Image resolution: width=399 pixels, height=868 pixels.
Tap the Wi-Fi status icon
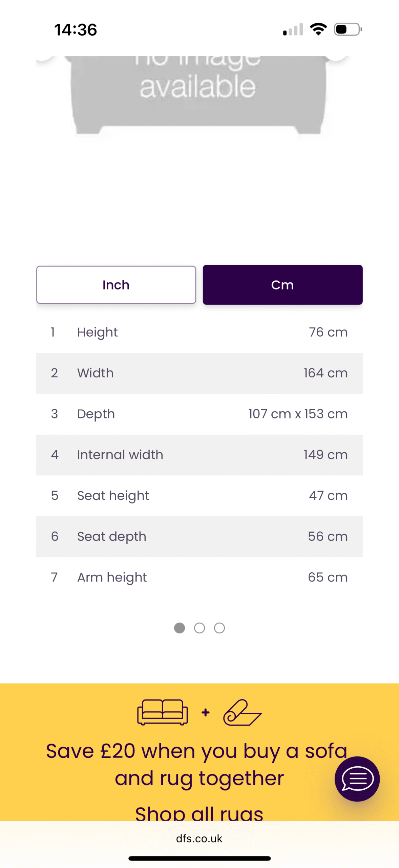[x=318, y=29]
